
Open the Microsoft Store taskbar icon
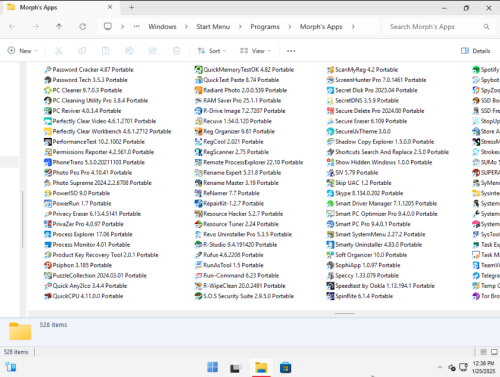coord(285,367)
